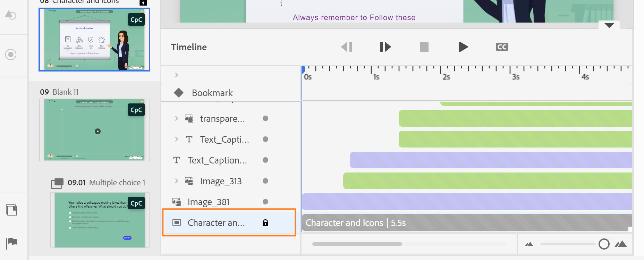This screenshot has height=261, width=644.
Task: Open the Multiple choice 1 slide thumbnail
Action: tap(100, 220)
